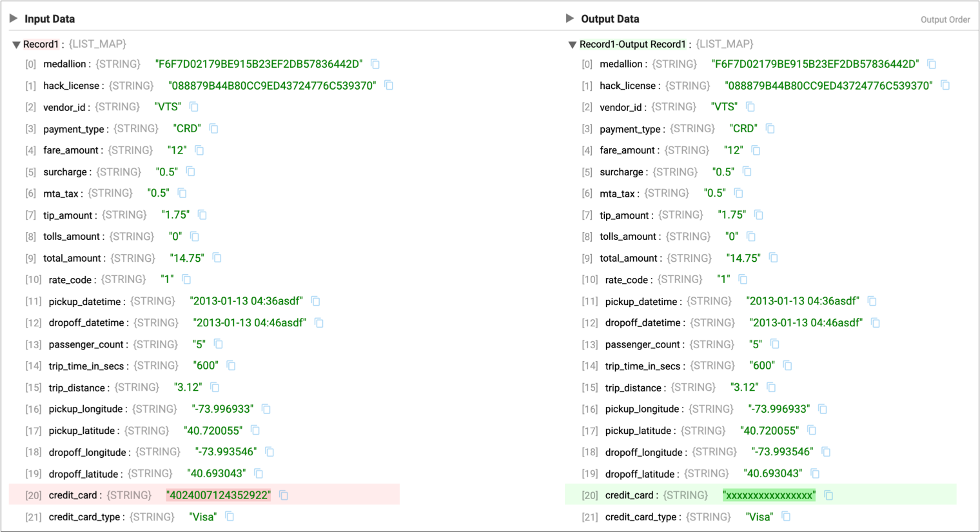Copy the input trip_distance value
Screen dimensions: 980x532
[215, 388]
